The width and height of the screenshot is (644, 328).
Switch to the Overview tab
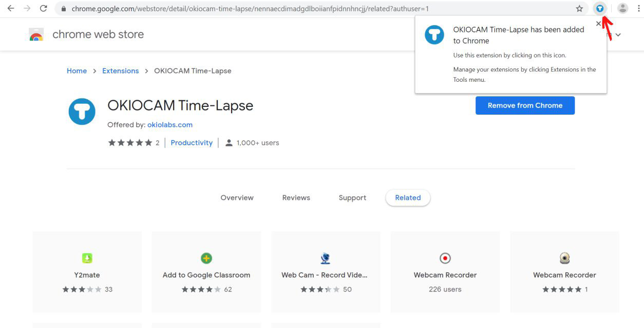tap(237, 197)
